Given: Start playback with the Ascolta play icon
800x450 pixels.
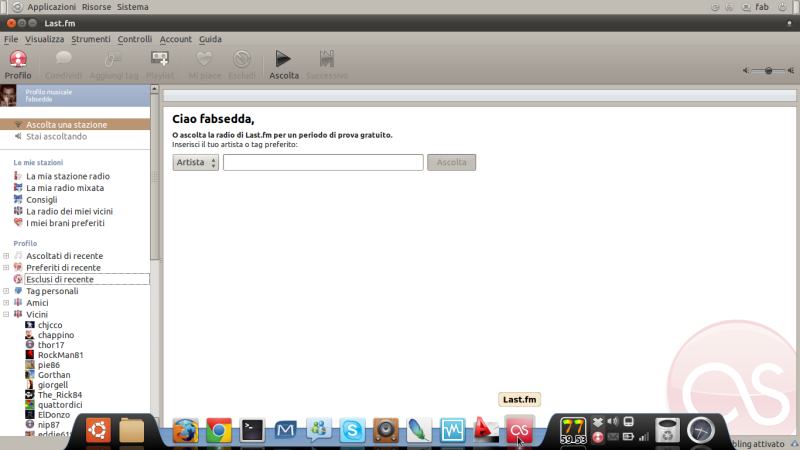Looking at the screenshot, I should pyautogui.click(x=283, y=59).
